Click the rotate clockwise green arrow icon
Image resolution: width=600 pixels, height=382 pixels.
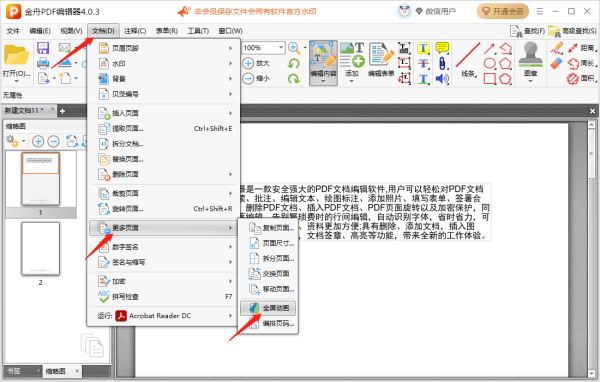[293, 78]
